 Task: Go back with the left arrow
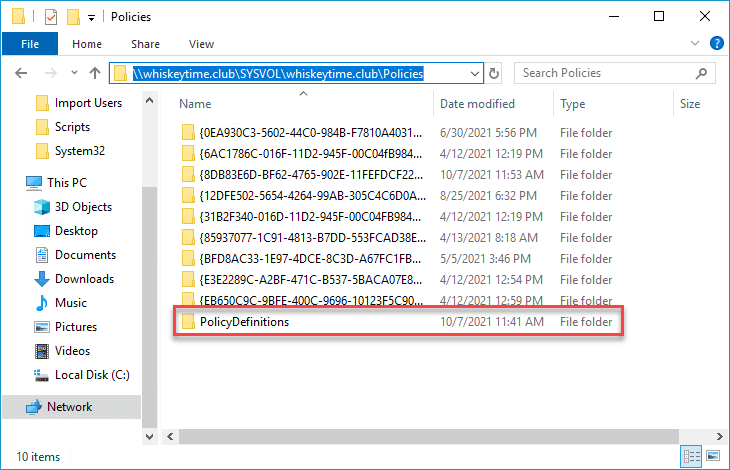point(21,73)
